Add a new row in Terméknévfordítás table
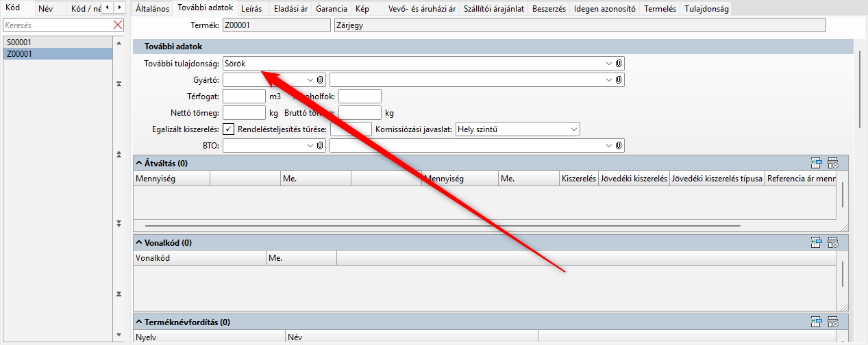Screen dimensions: 868x345 click(816, 321)
